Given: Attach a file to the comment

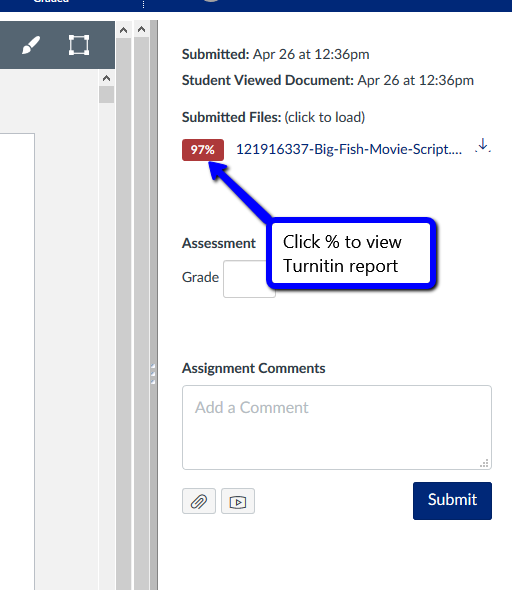Looking at the screenshot, I should coord(199,501).
